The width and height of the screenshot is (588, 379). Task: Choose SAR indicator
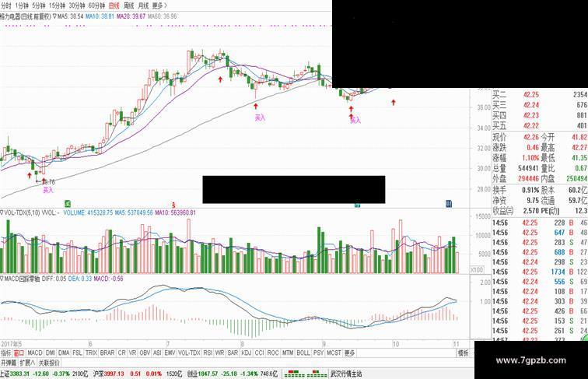[x=233, y=353]
